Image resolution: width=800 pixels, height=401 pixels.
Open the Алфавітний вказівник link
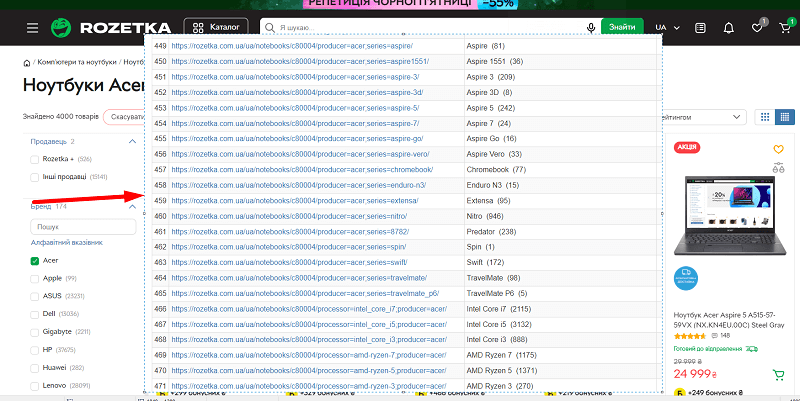67,243
